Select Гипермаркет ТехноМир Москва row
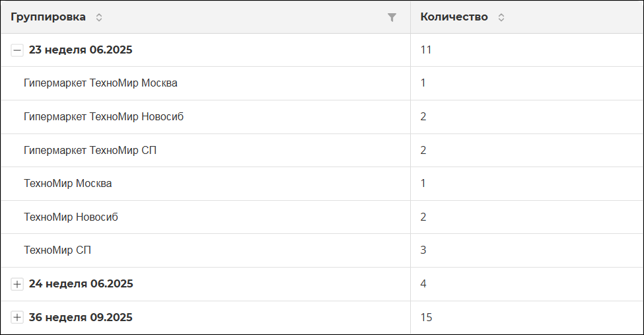644x335 pixels. point(322,83)
